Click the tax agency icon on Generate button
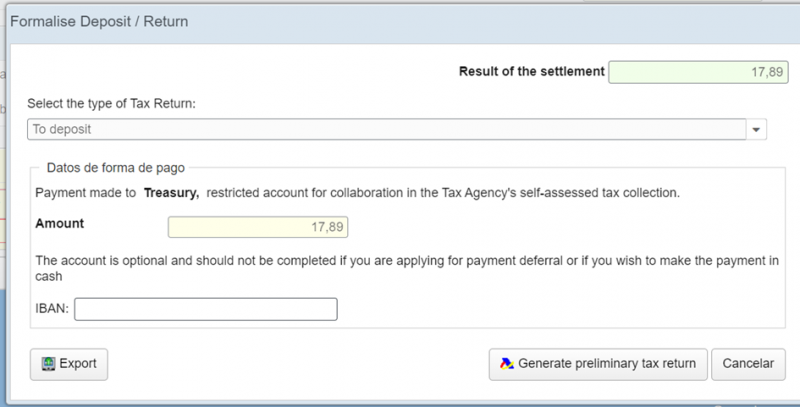 (x=506, y=364)
